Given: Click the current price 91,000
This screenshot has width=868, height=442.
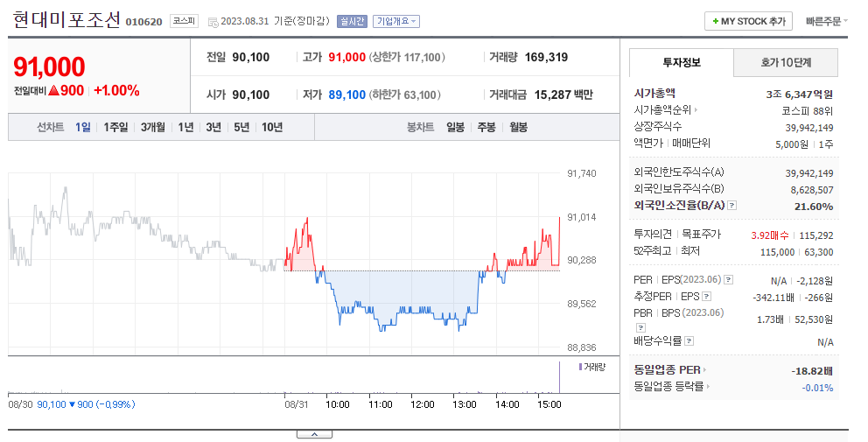Looking at the screenshot, I should click(49, 67).
